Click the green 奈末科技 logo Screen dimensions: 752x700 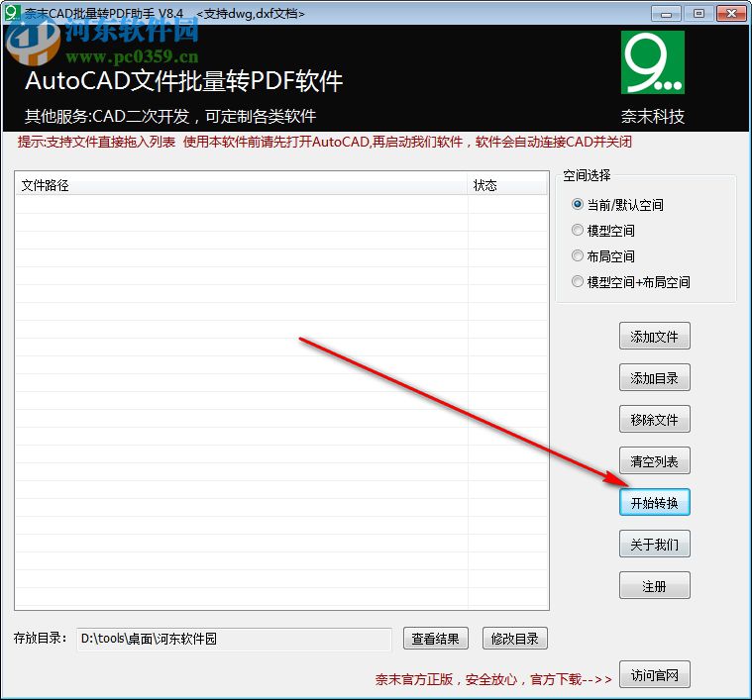[652, 62]
